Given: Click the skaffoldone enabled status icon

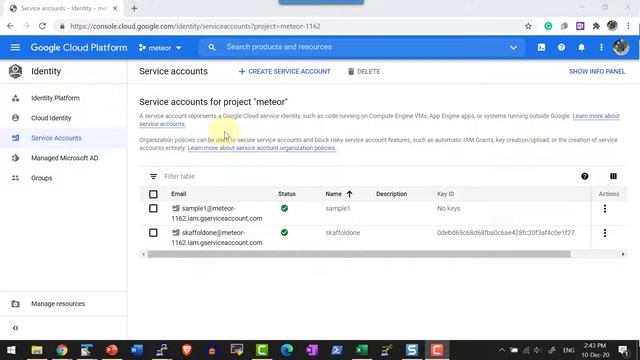Looking at the screenshot, I should 284,233.
